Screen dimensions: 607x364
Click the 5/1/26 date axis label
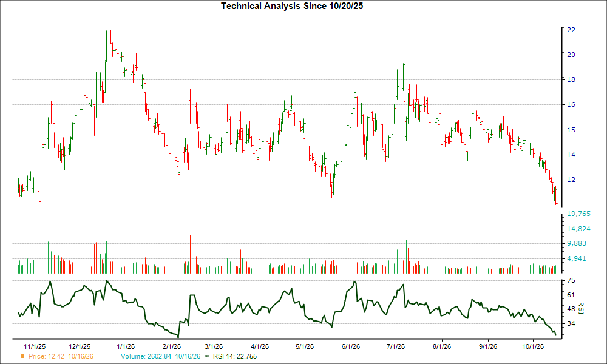pos(305,346)
